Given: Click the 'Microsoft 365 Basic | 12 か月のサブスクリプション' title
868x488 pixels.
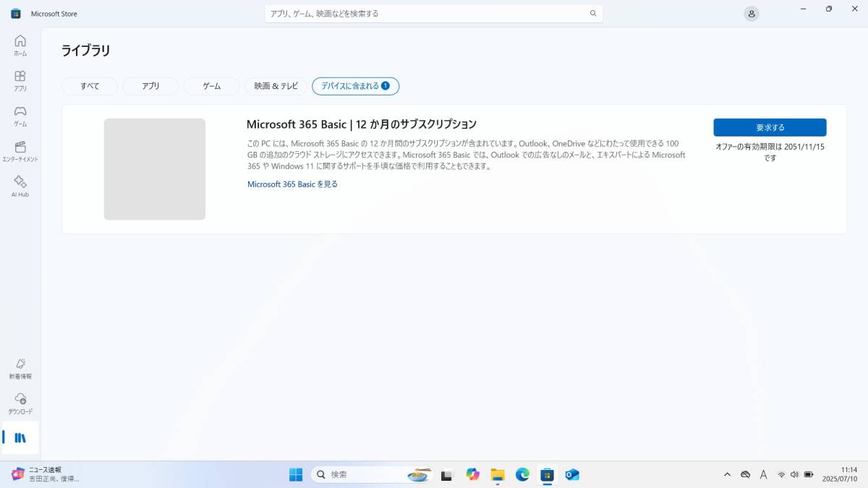Looking at the screenshot, I should [361, 124].
